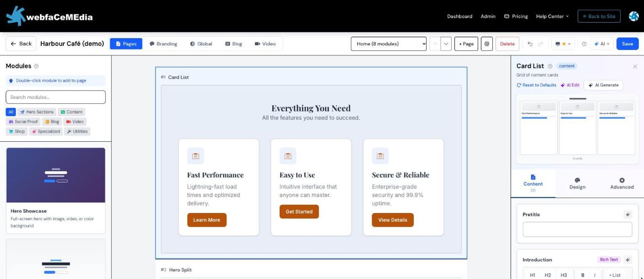Click Reset to Defaults
The height and width of the screenshot is (279, 644).
537,85
